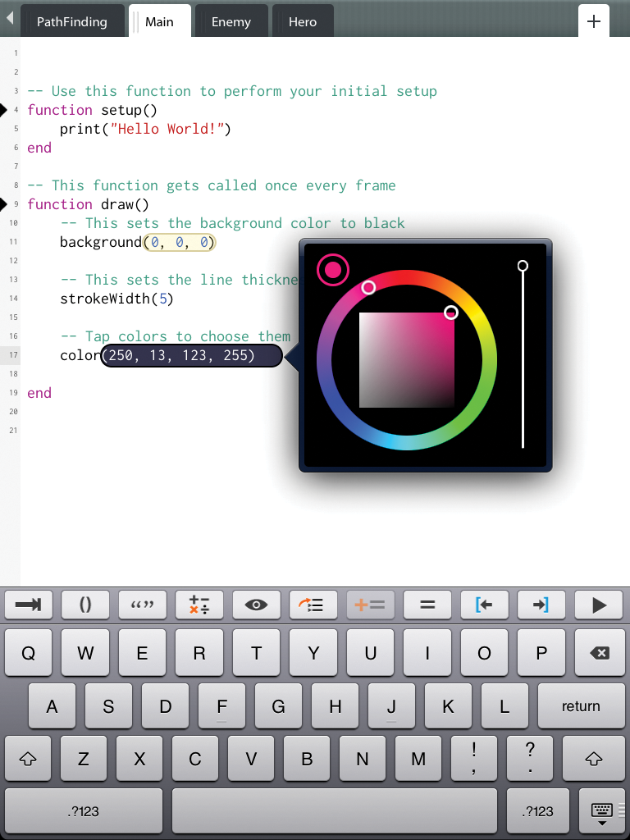Tap the exclamation and comma key
This screenshot has height=840, width=630.
[x=474, y=759]
